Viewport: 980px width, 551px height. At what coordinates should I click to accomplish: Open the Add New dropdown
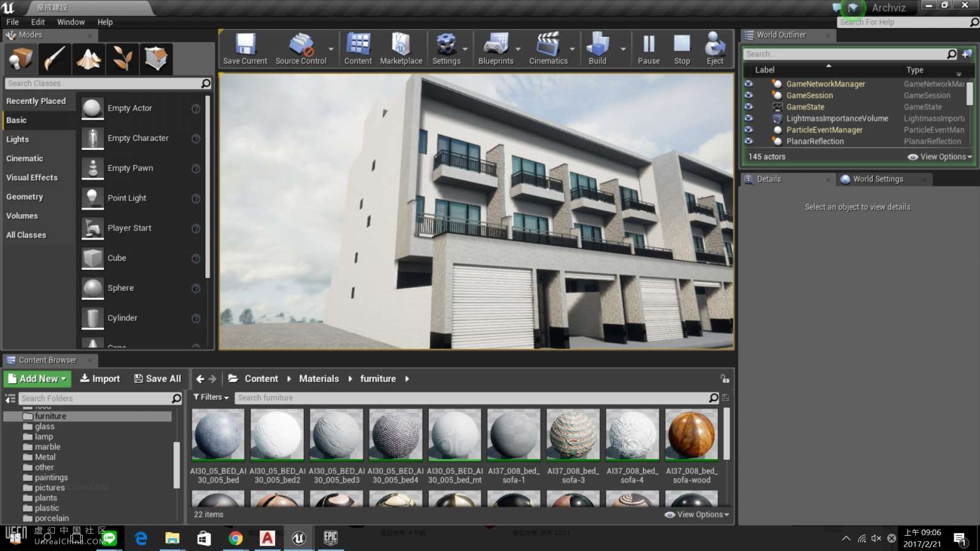pos(37,379)
